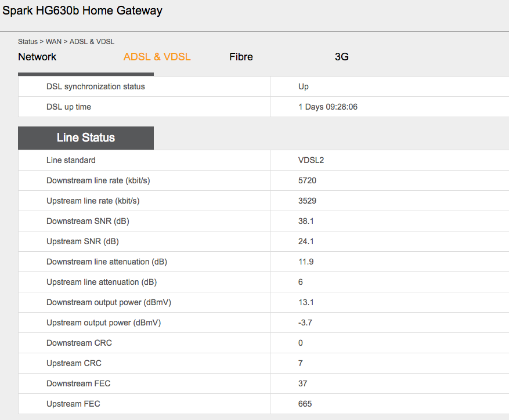Select the downstream power value 13.1

point(306,302)
